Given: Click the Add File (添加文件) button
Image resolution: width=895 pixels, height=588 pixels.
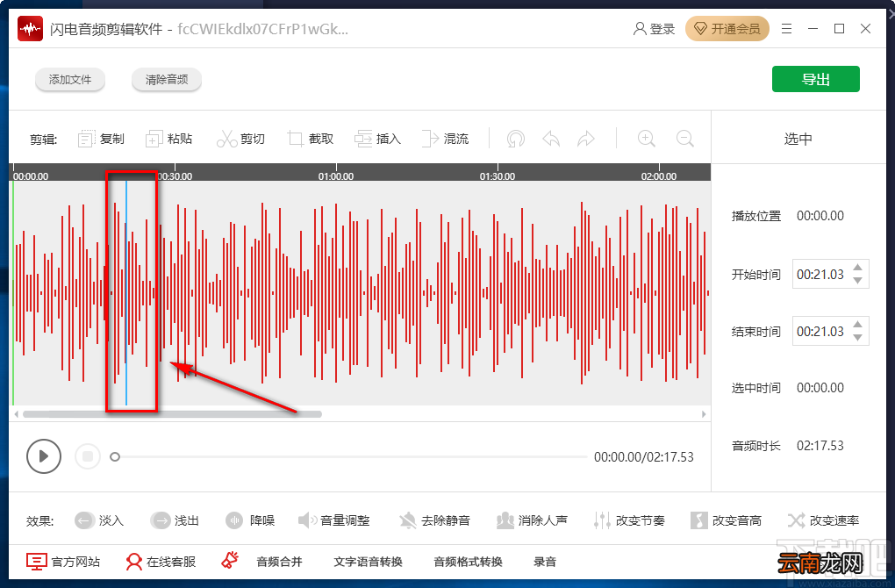Looking at the screenshot, I should tap(69, 79).
